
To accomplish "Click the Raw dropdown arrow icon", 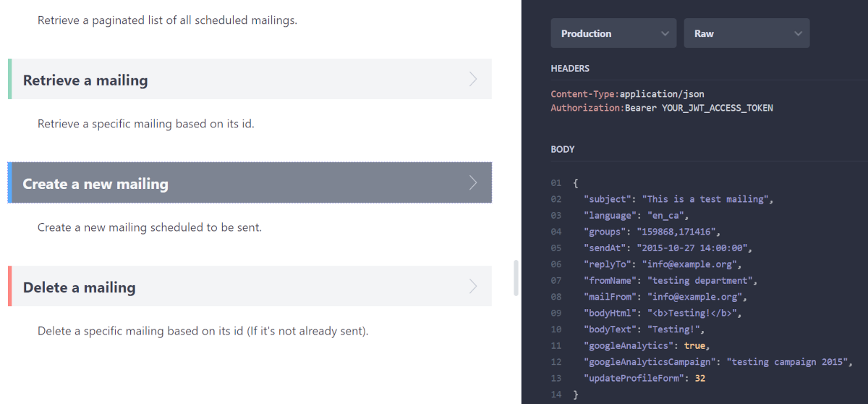I will pyautogui.click(x=798, y=33).
